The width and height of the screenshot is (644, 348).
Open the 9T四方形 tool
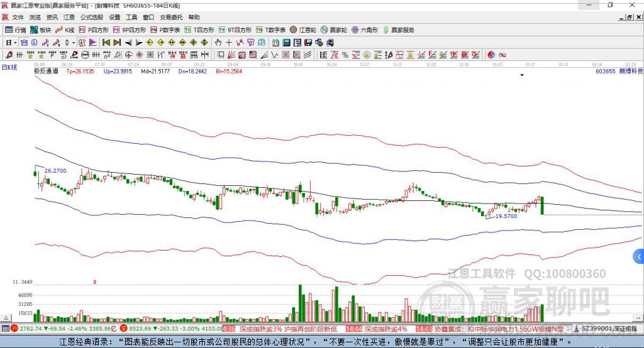235,30
